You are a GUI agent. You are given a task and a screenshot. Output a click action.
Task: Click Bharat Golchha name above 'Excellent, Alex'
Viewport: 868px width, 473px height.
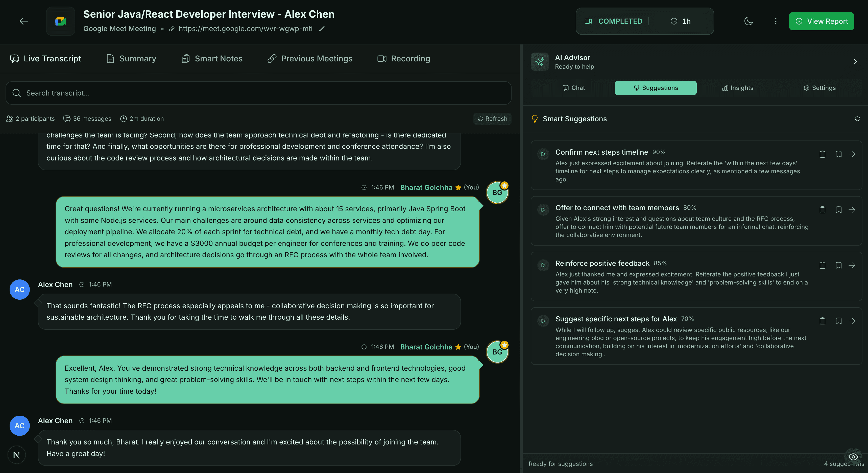[426, 347]
